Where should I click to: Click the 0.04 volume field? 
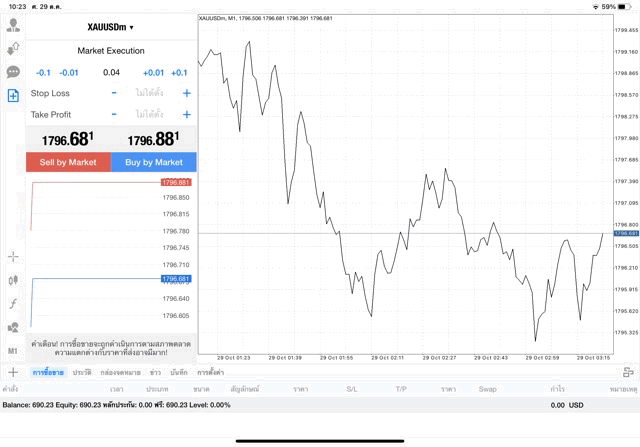pos(111,72)
